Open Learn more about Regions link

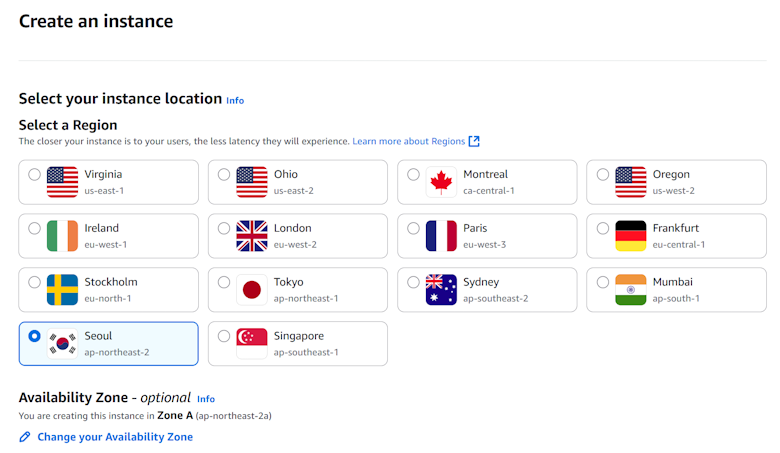tap(409, 142)
